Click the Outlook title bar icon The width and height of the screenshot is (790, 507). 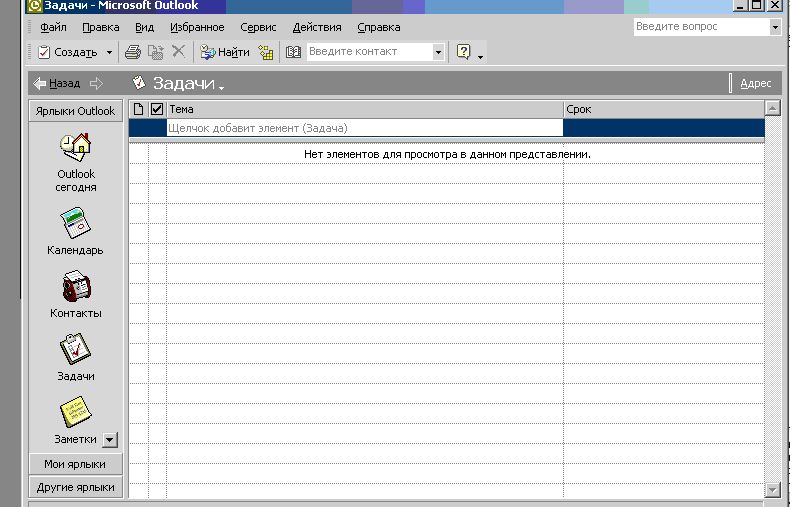[35, 6]
